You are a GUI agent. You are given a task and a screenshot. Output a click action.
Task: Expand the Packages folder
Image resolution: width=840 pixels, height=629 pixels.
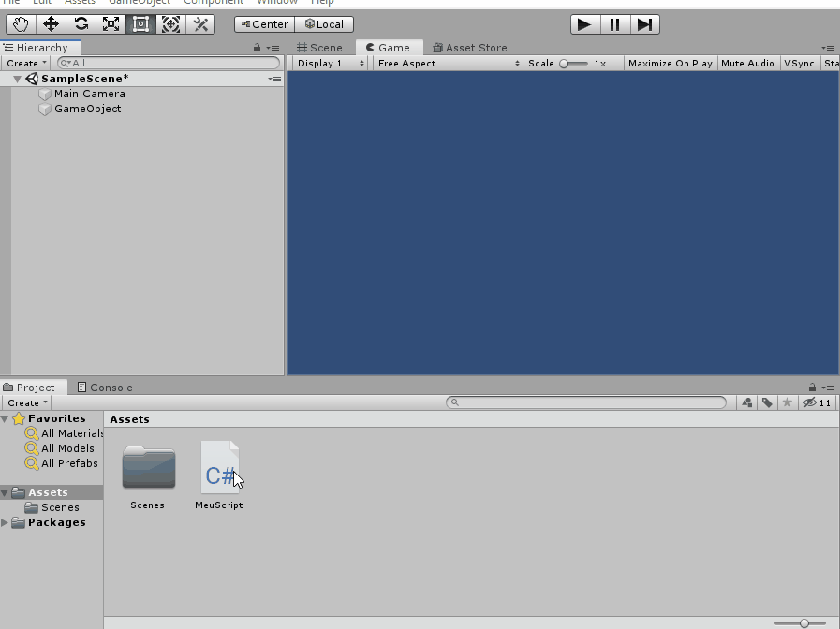coord(5,522)
